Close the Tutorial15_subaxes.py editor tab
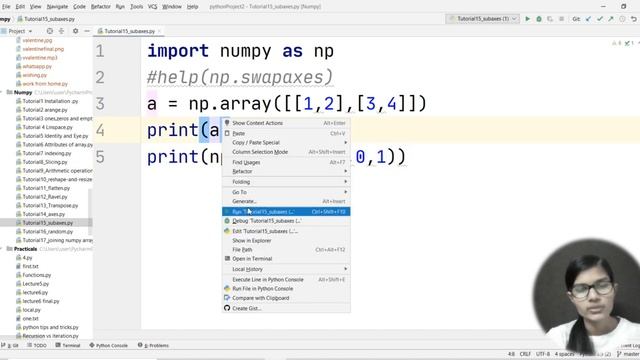Viewport: 640px width, 360px height. [x=159, y=31]
